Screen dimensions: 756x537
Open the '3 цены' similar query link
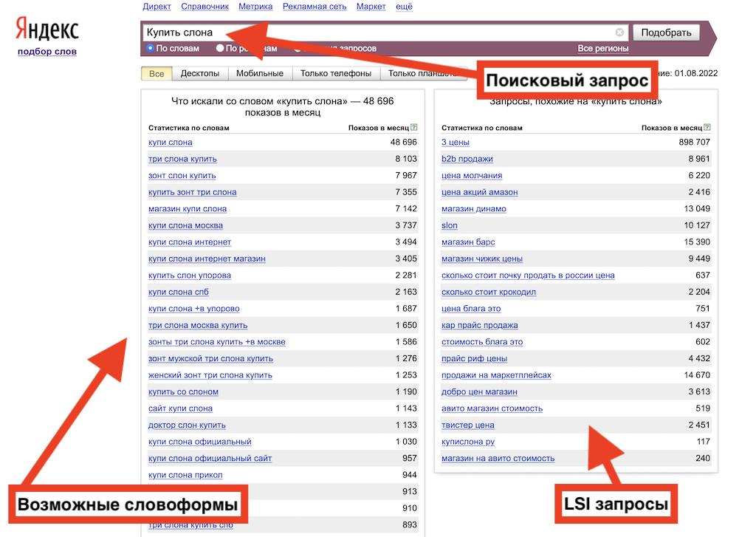coord(455,143)
